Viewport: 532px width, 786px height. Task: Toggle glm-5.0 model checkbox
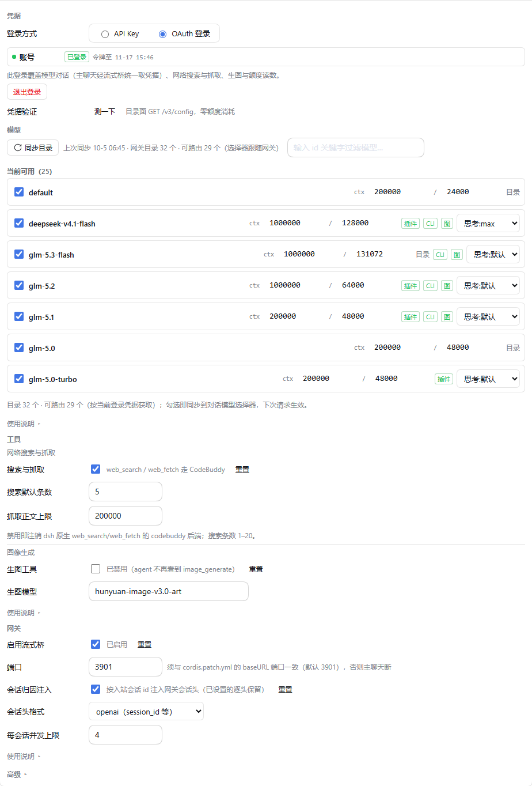coord(19,347)
